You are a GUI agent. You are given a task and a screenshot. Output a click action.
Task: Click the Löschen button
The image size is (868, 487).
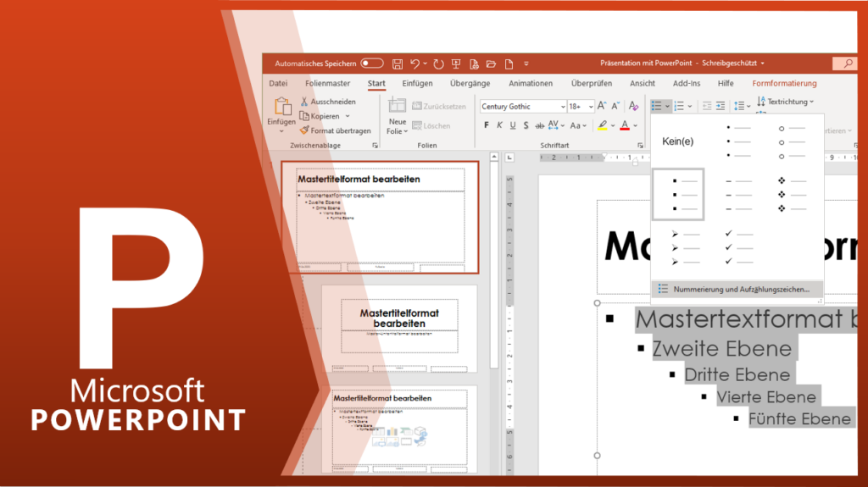pos(431,125)
